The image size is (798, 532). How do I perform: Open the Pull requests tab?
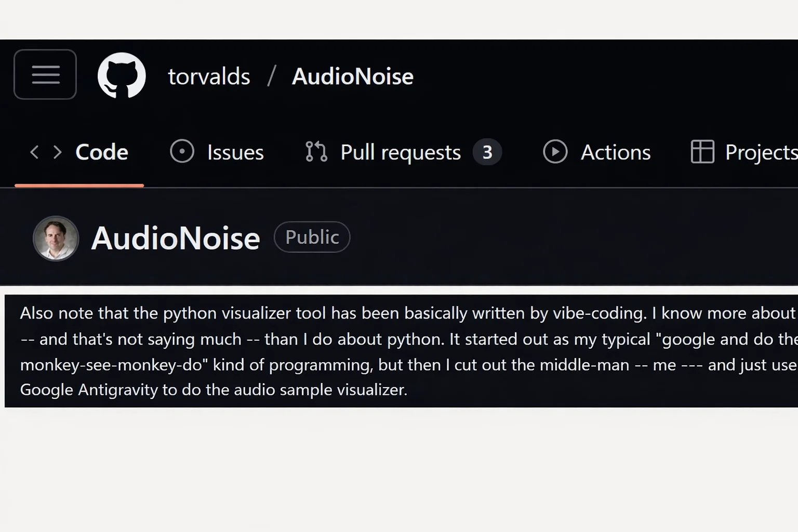click(400, 152)
